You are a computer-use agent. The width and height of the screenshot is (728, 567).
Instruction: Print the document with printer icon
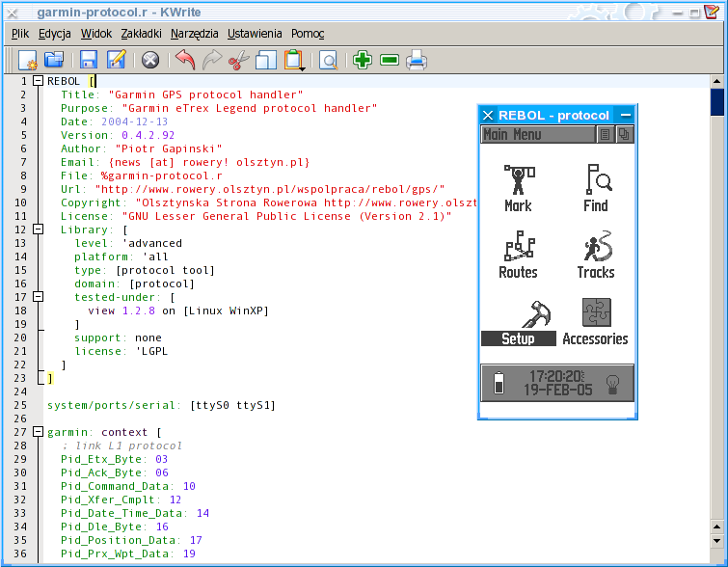tap(417, 60)
